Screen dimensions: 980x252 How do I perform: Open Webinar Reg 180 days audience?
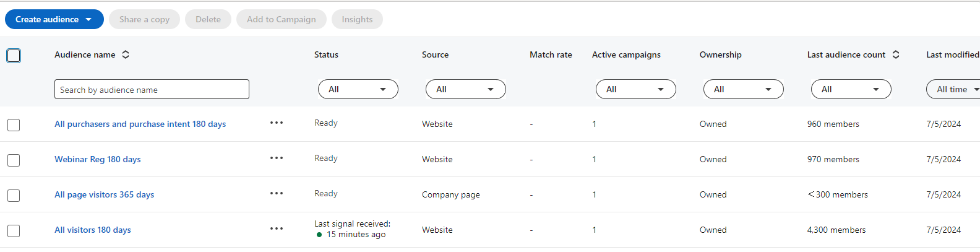[98, 159]
